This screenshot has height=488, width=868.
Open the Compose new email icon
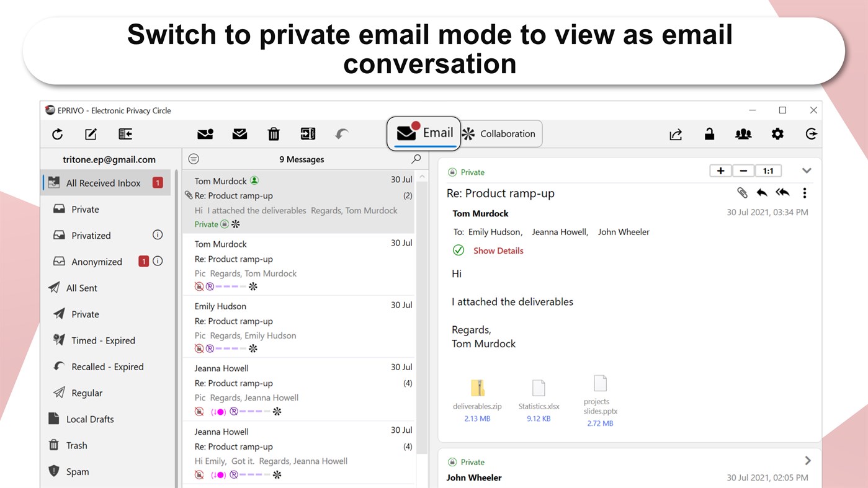coord(90,134)
